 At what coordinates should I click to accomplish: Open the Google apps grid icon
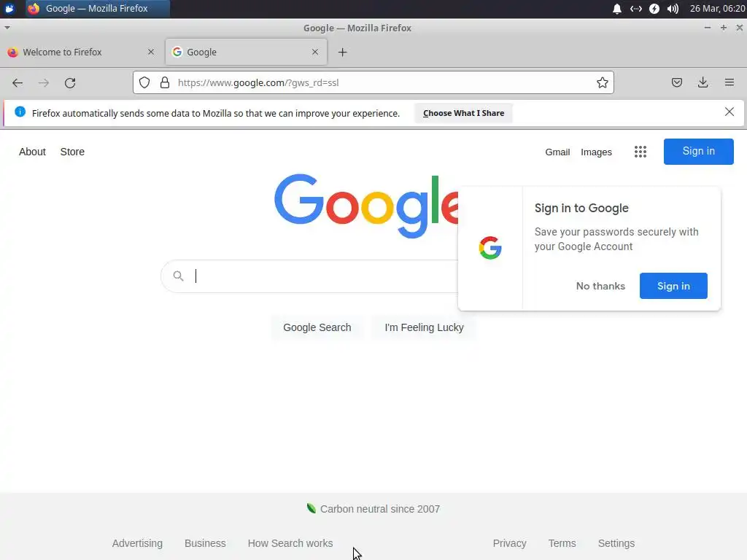(x=640, y=152)
